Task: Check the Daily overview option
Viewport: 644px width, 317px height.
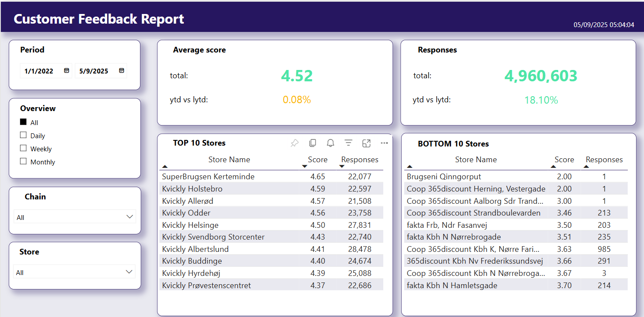Action: (23, 135)
